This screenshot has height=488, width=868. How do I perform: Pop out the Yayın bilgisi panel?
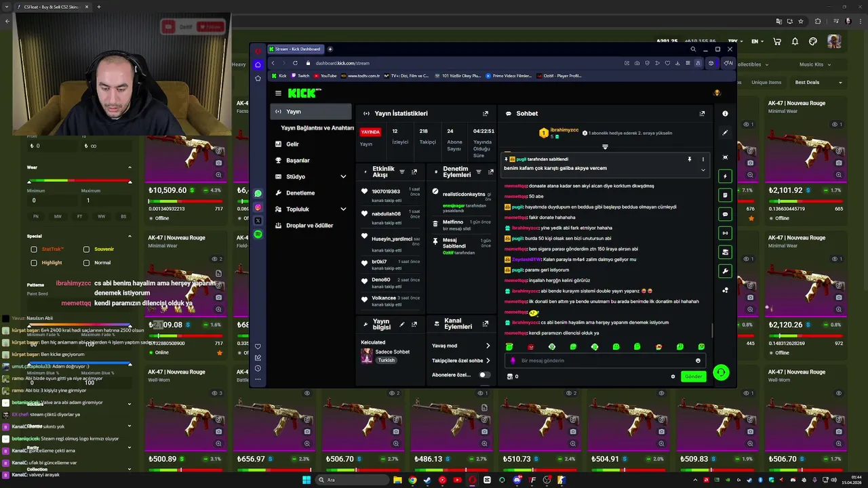[x=414, y=325]
